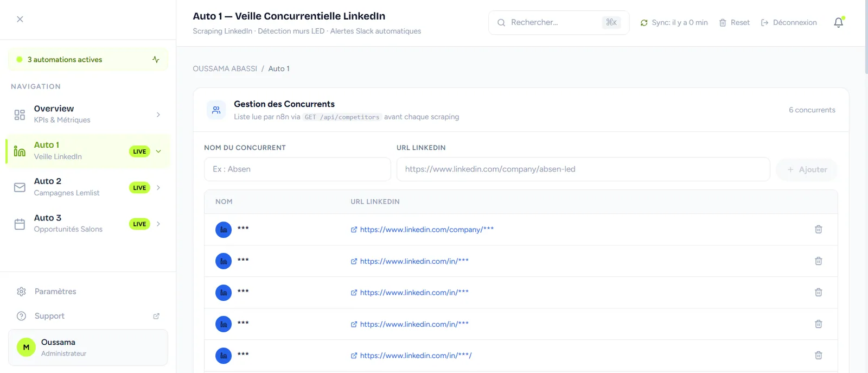Image resolution: width=868 pixels, height=373 pixels.
Task: Open Auto 2 Campagnes Lemlist
Action: click(x=88, y=187)
